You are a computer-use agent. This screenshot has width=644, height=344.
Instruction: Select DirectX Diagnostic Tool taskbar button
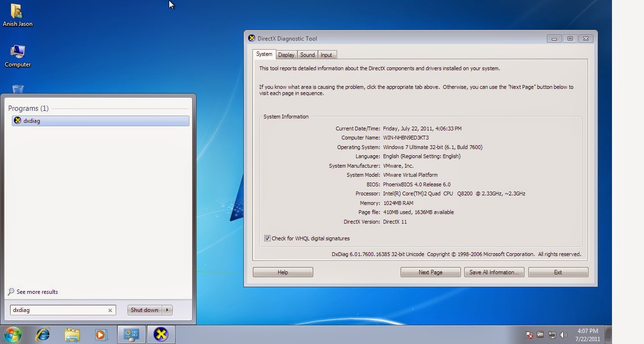pyautogui.click(x=161, y=334)
